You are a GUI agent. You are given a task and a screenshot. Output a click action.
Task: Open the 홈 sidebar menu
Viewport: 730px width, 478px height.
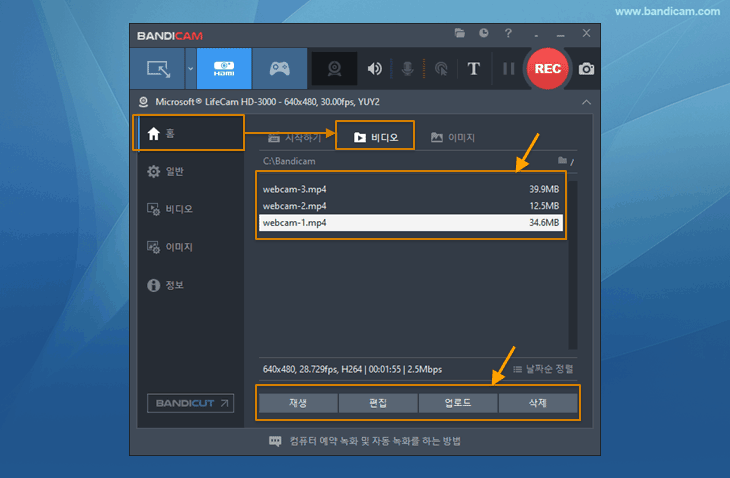[x=189, y=134]
